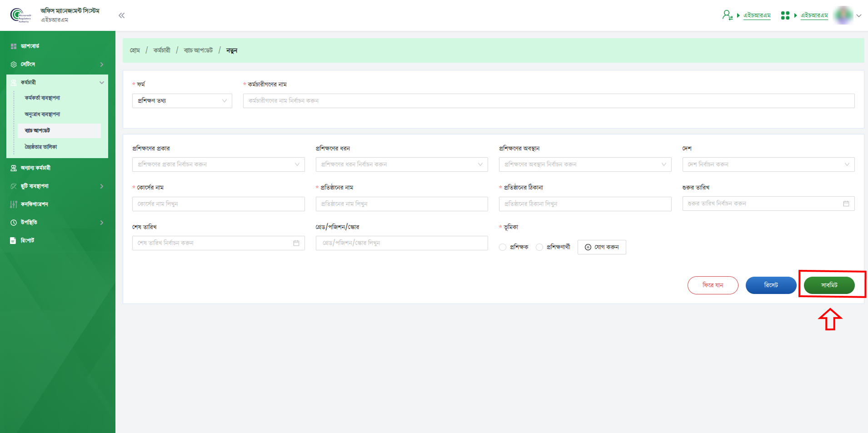Open অনুরোধ ব্যবস্থাপনা submenu item
This screenshot has height=433, width=868.
pos(42,114)
